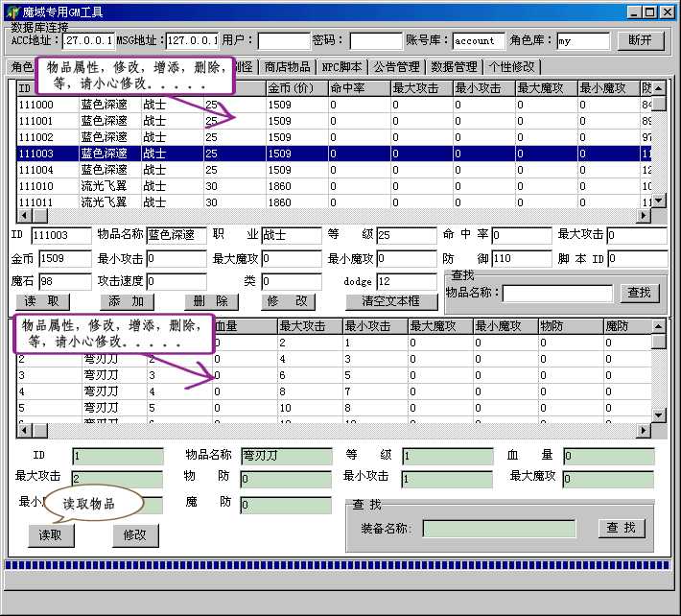Viewport: 681px width, 616px height.
Task: Switch to the 个性修改 tab
Action: pyautogui.click(x=512, y=67)
